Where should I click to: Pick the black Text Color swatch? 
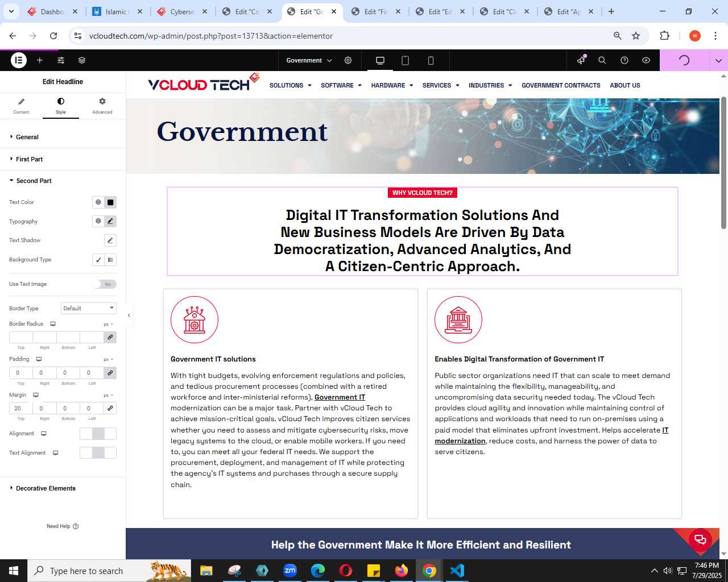coord(110,202)
